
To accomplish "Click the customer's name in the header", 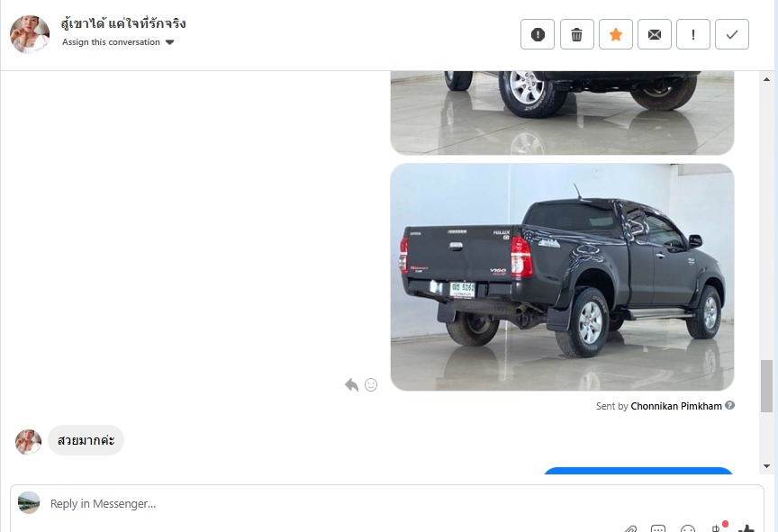I will [x=123, y=23].
